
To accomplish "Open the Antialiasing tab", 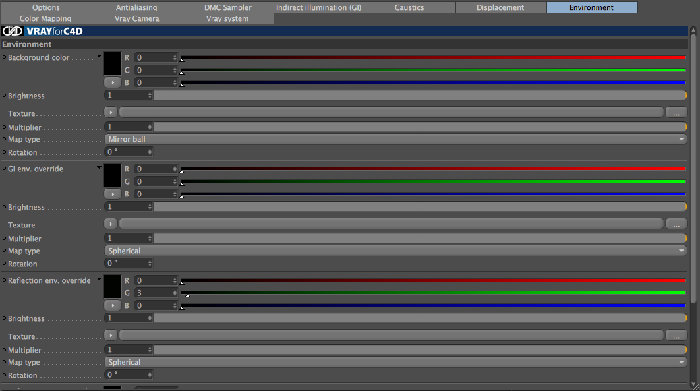I will click(137, 8).
